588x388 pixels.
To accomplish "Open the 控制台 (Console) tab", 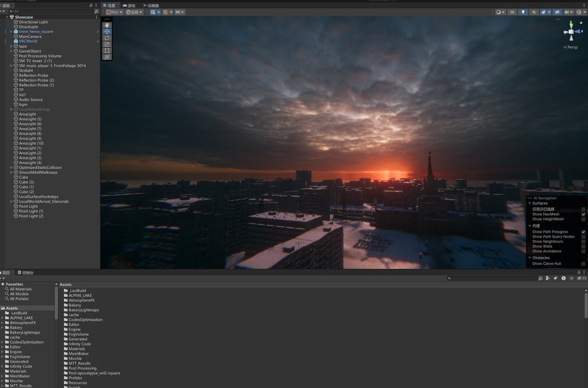I will coord(25,272).
